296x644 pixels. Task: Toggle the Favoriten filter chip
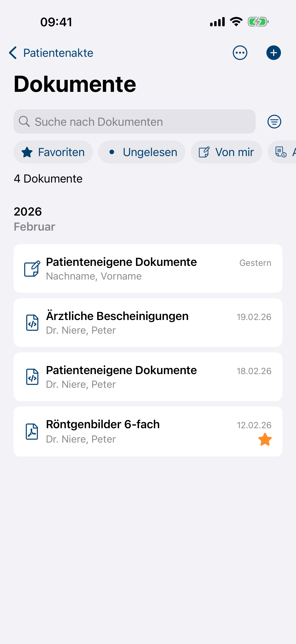[53, 152]
